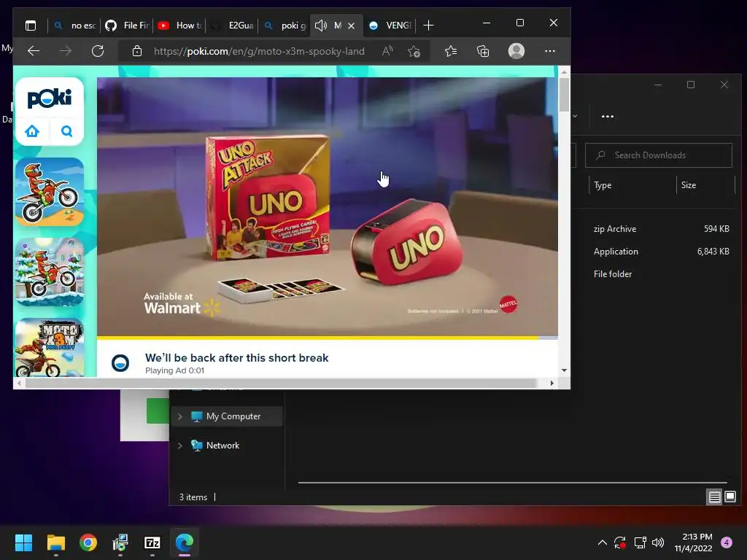The image size is (747, 560).
Task: Open the notification center badge
Action: [x=727, y=542]
